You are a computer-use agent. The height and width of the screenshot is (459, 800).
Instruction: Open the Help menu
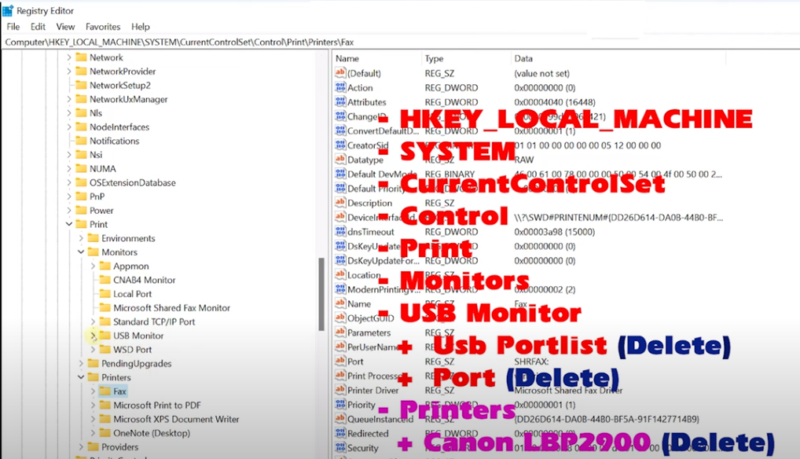coord(140,27)
